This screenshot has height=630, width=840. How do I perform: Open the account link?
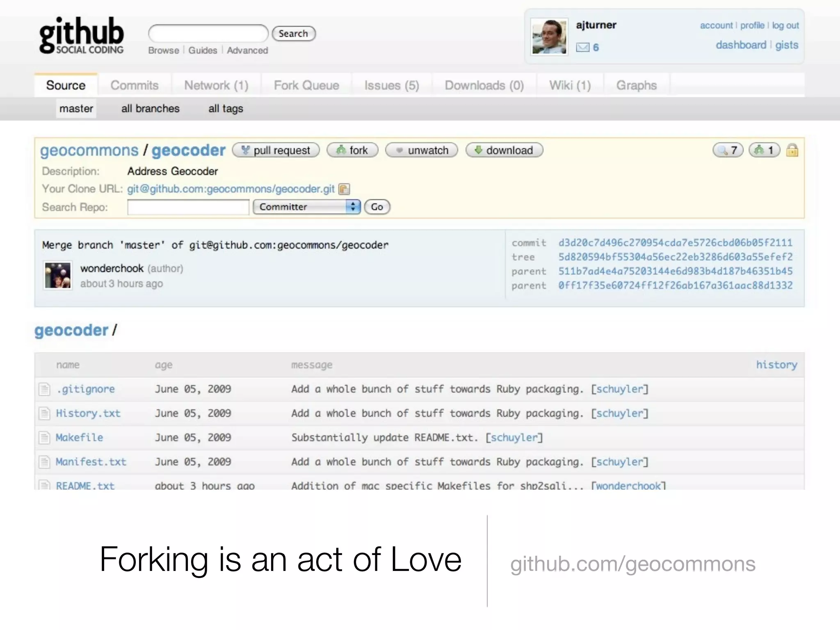tap(716, 25)
